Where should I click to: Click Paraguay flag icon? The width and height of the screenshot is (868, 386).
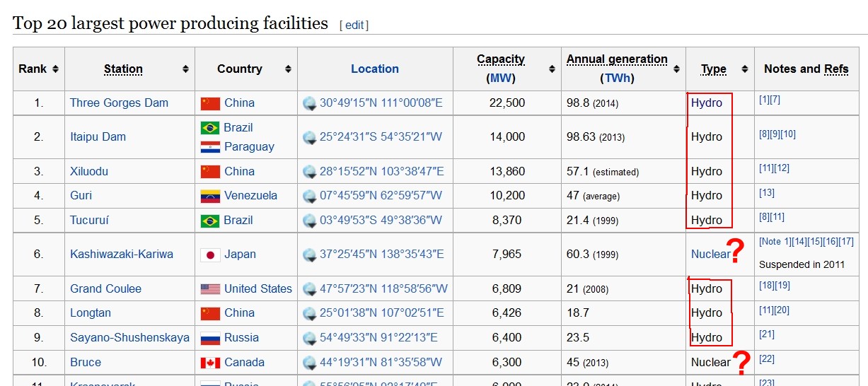(x=210, y=147)
